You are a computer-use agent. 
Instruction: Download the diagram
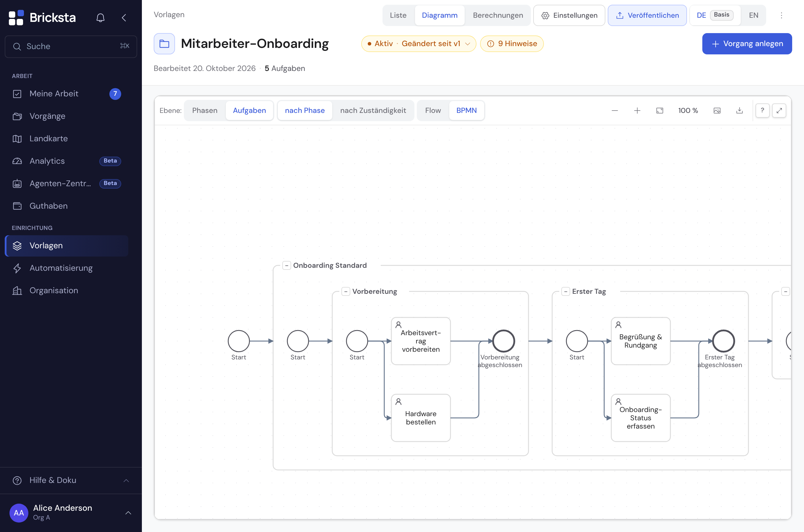point(740,111)
